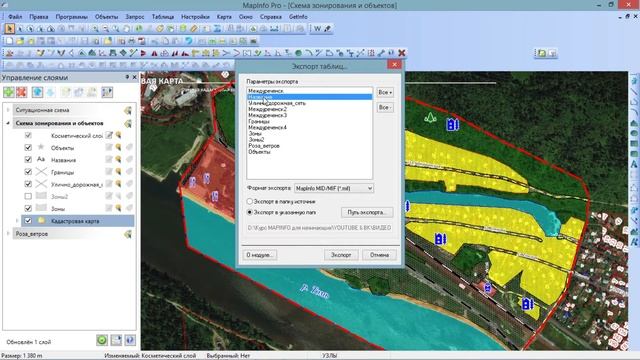Image resolution: width=640 pixels, height=360 pixels.
Task: Open the upper Все dropdown beside the table list
Action: click(x=384, y=93)
